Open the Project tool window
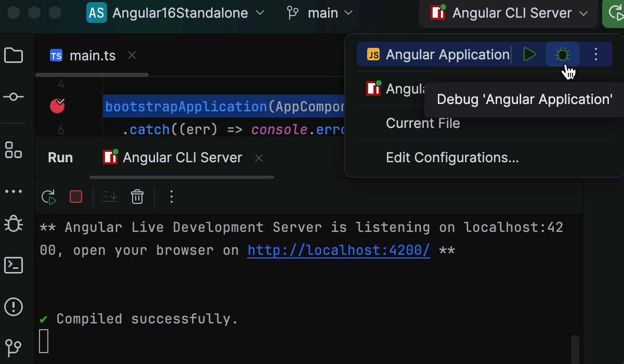This screenshot has width=624, height=364. click(14, 55)
